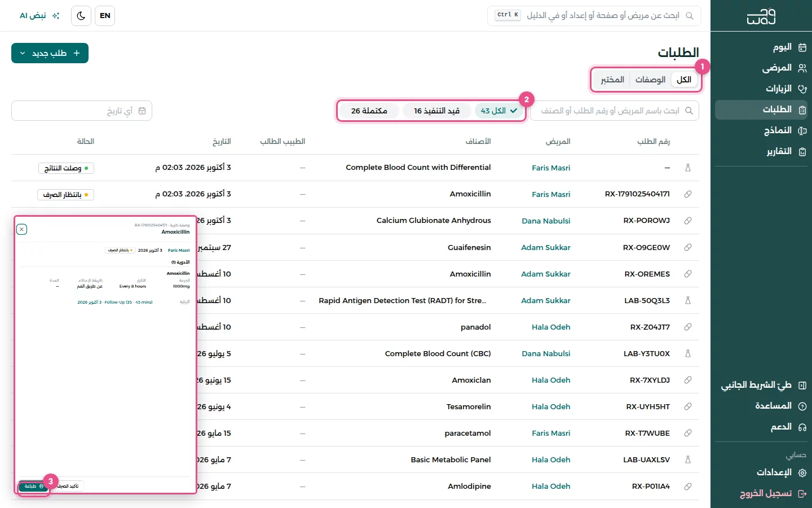The width and height of the screenshot is (812, 508).
Task: Click the pill icon for RX-Z04JT7
Action: pyautogui.click(x=688, y=327)
